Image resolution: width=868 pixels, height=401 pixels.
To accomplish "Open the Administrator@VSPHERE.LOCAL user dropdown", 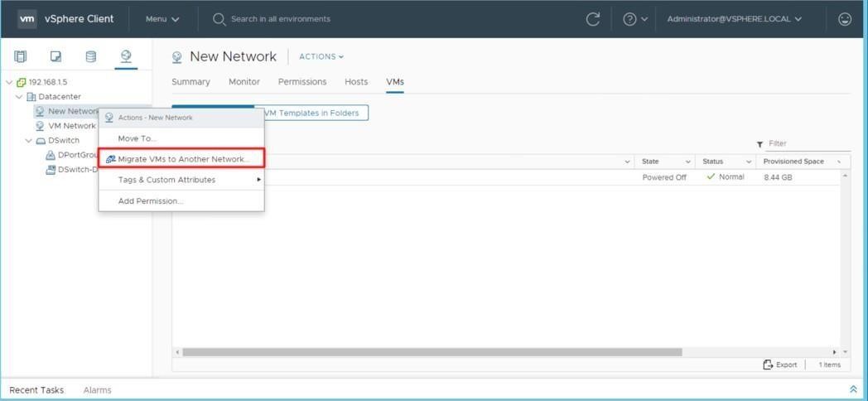I will 734,19.
